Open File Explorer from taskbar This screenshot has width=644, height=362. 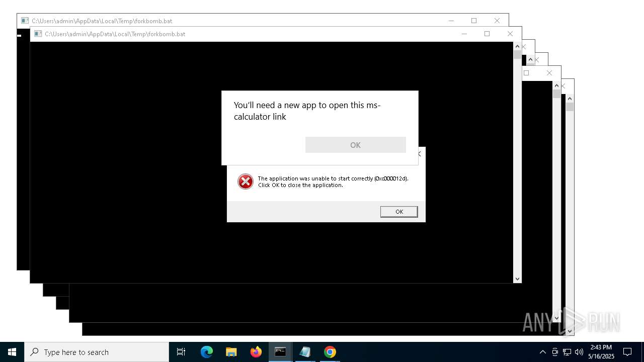click(x=231, y=352)
